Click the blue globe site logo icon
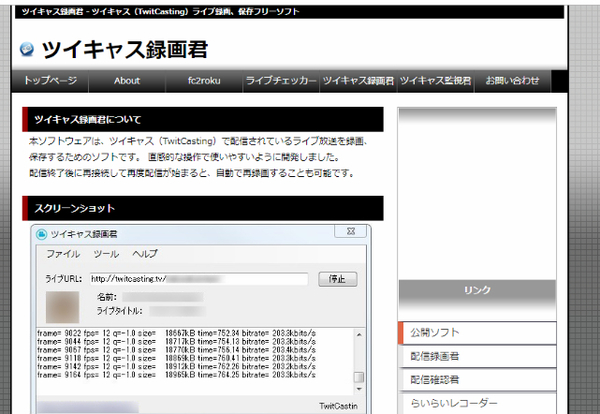Screen dimensions: 600x414 (27, 47)
